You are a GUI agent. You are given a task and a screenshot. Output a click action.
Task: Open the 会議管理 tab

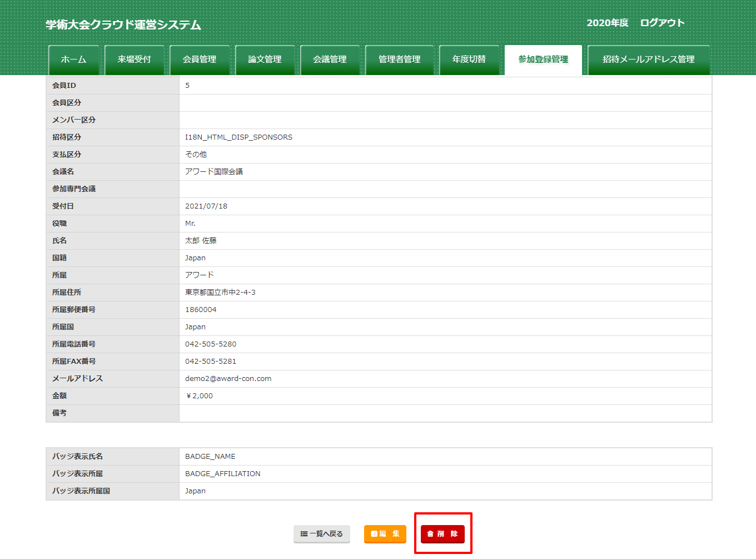tap(330, 60)
